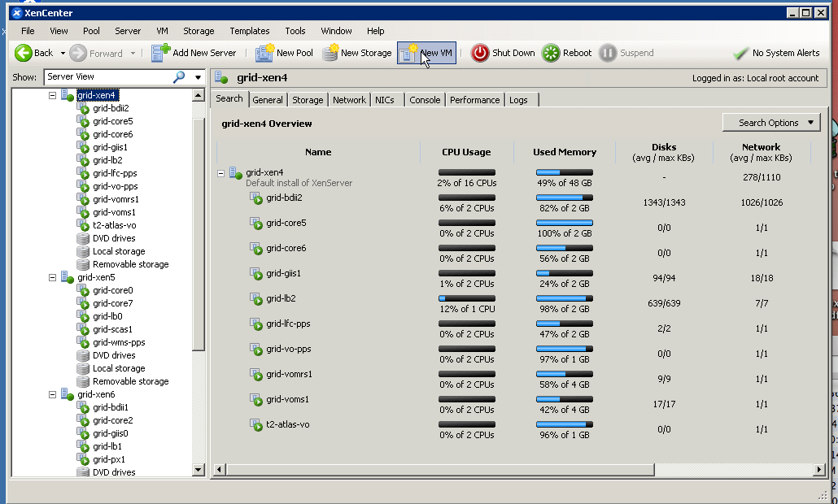Viewport: 838px width, 504px height.
Task: Open the Templates menu
Action: 250,31
